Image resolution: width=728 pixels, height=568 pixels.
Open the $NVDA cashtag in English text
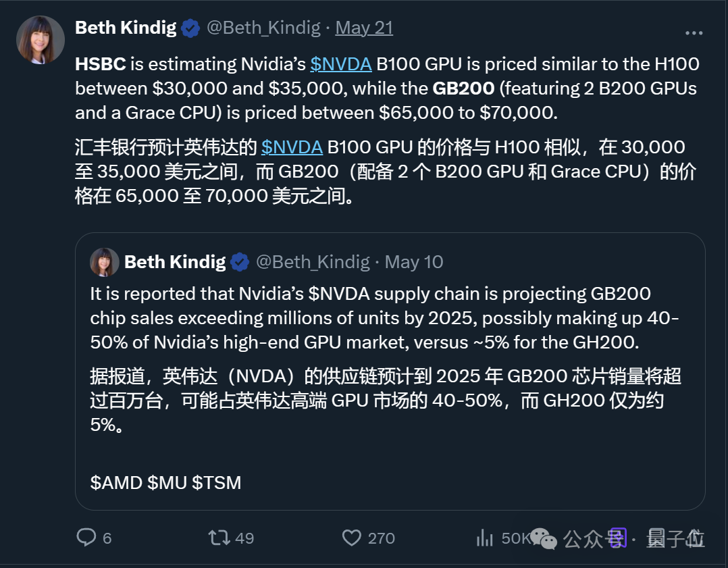(341, 64)
